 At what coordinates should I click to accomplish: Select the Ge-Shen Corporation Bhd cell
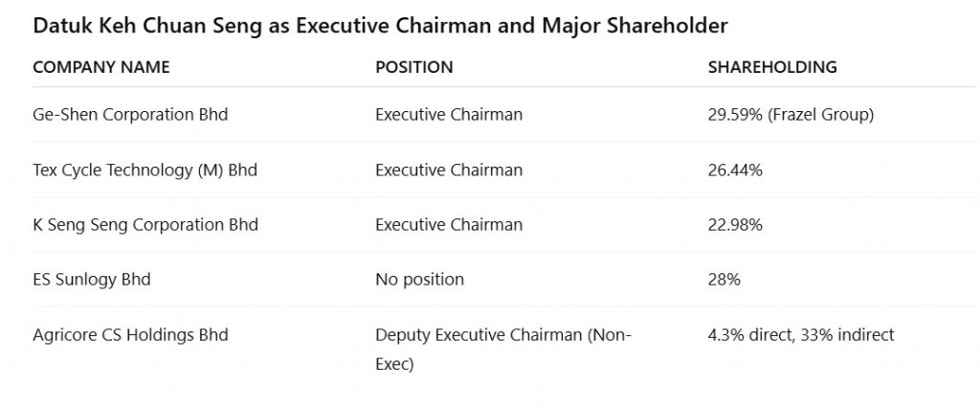[x=130, y=115]
